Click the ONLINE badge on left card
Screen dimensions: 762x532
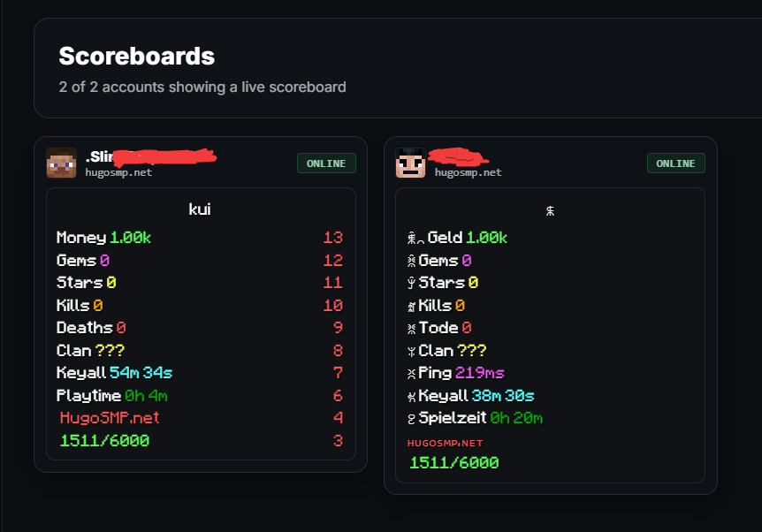coord(326,163)
